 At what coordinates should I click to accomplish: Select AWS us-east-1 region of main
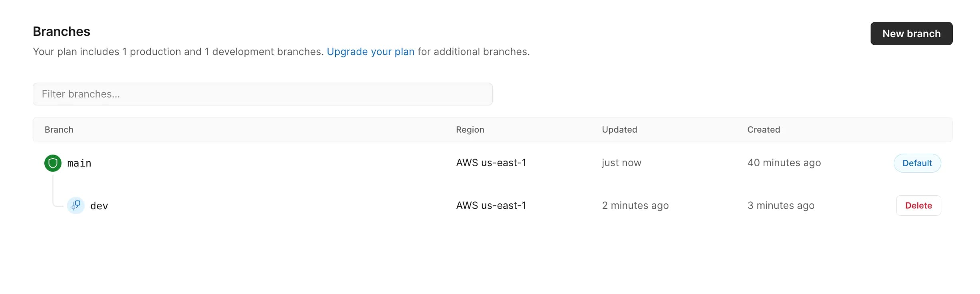(491, 163)
